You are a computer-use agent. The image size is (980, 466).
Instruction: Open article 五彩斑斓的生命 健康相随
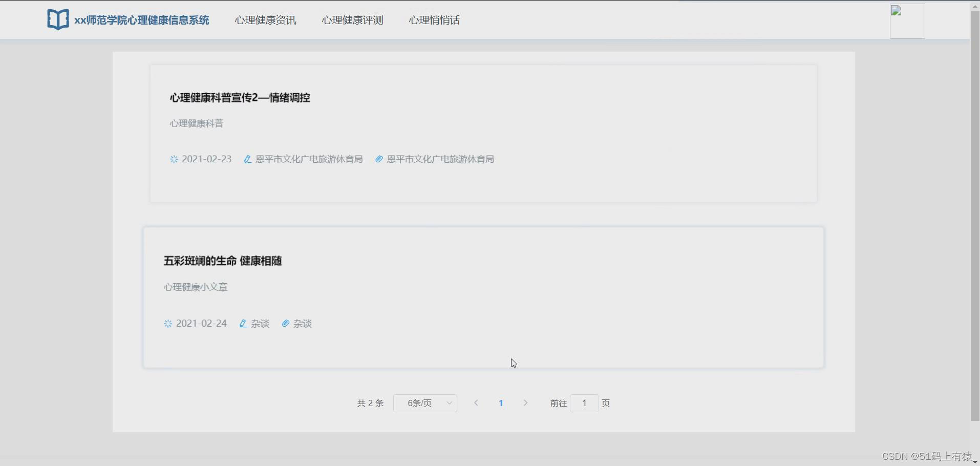pyautogui.click(x=222, y=261)
